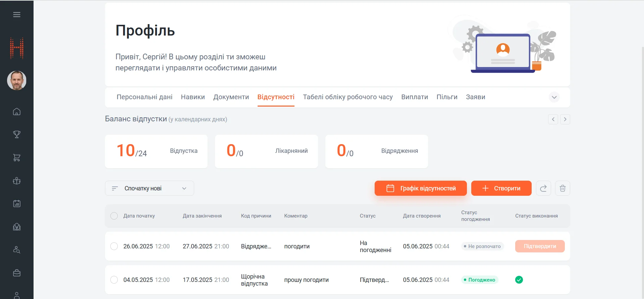Go to previous balance cards with left arrow

(x=553, y=119)
